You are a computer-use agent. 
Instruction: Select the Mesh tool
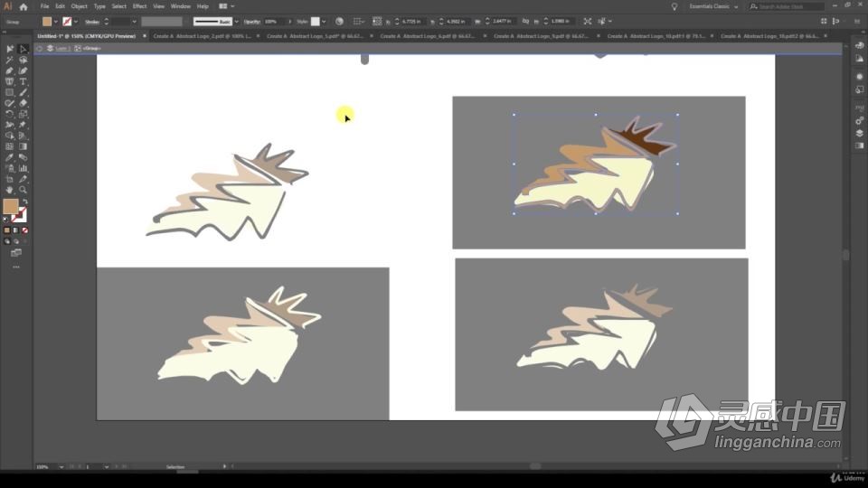pos(9,146)
